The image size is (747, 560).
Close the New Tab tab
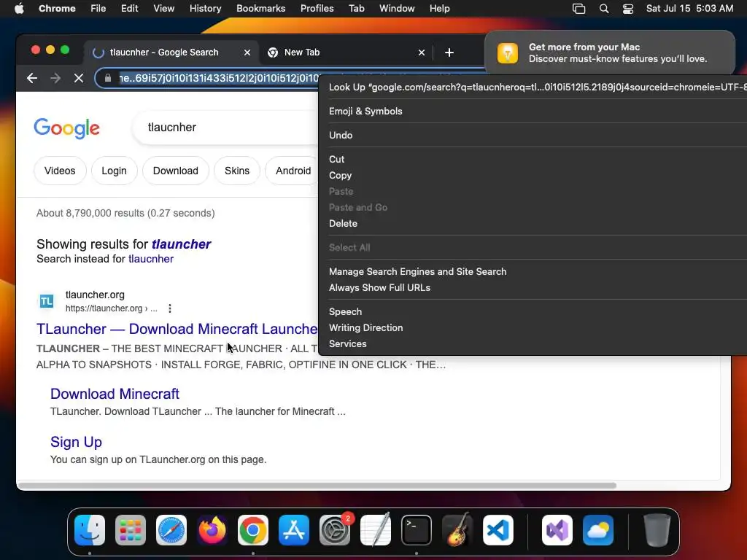(422, 52)
